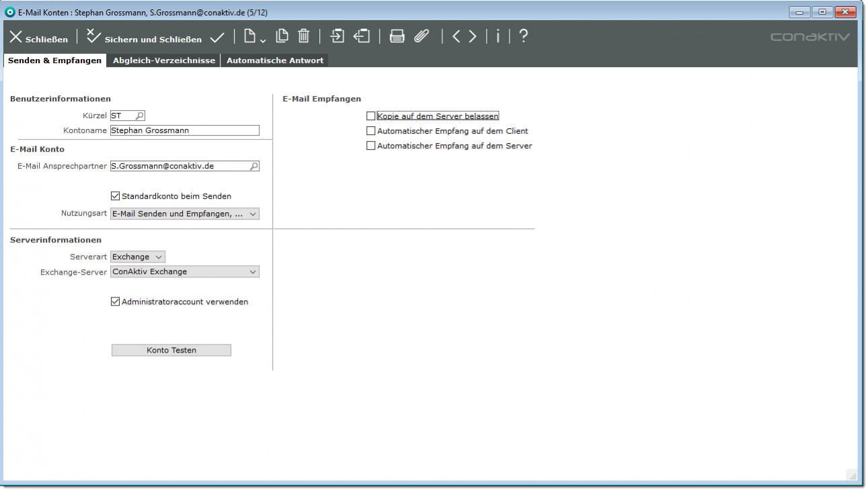The width and height of the screenshot is (868, 491).
Task: Enable Kopie auf dem Server belassen
Action: [x=370, y=116]
